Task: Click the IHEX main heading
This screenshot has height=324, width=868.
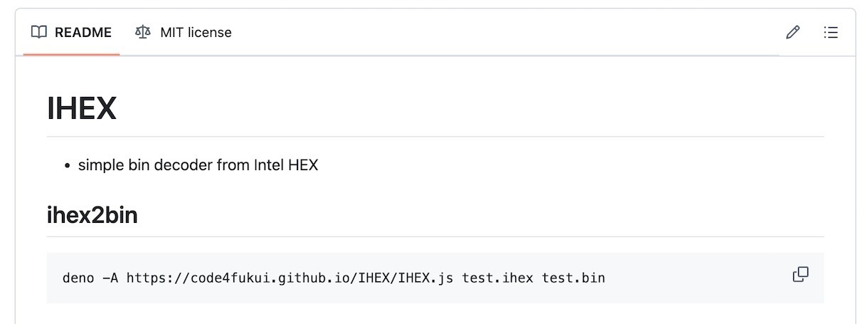Action: [x=82, y=108]
